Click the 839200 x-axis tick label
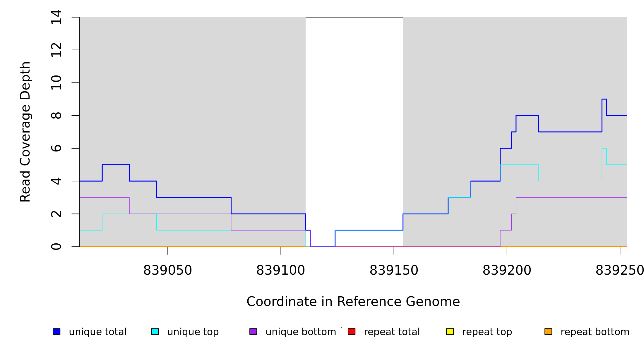 point(507,270)
